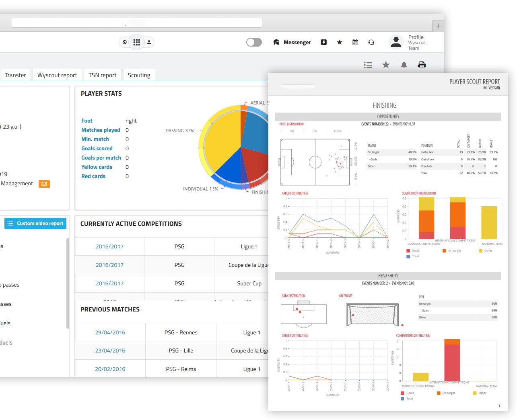
Task: Click the apps grid icon in the toolbar
Action: point(136,42)
